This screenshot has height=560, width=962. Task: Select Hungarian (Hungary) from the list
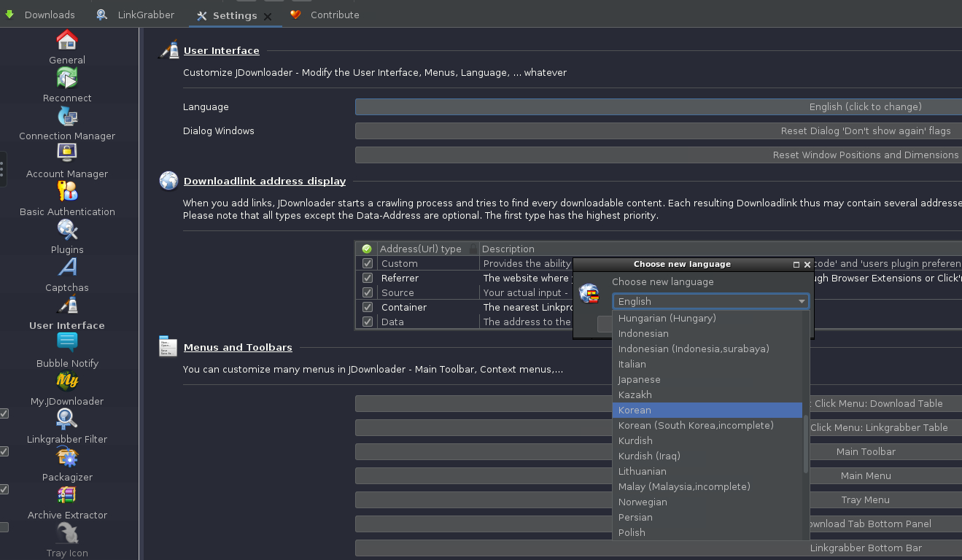coord(707,318)
